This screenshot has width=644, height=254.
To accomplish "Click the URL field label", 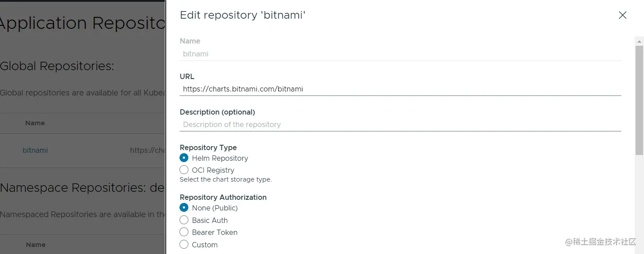I will (x=187, y=76).
